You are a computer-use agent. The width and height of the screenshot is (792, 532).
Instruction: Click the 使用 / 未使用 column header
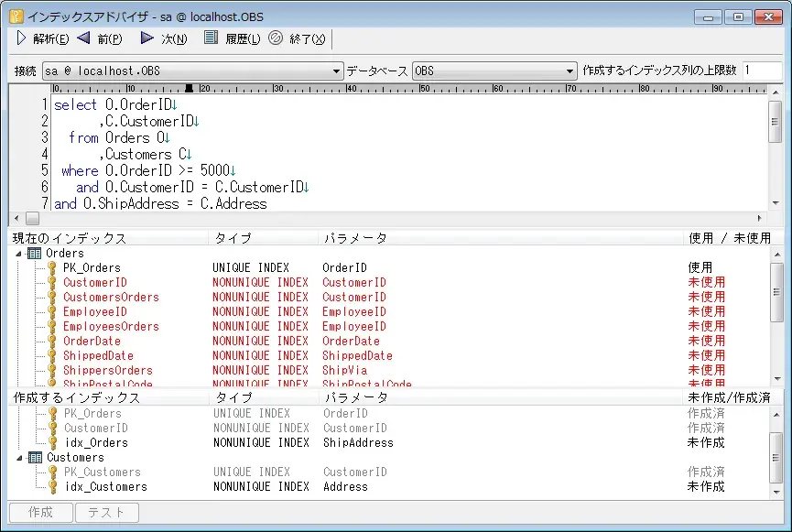pyautogui.click(x=729, y=238)
